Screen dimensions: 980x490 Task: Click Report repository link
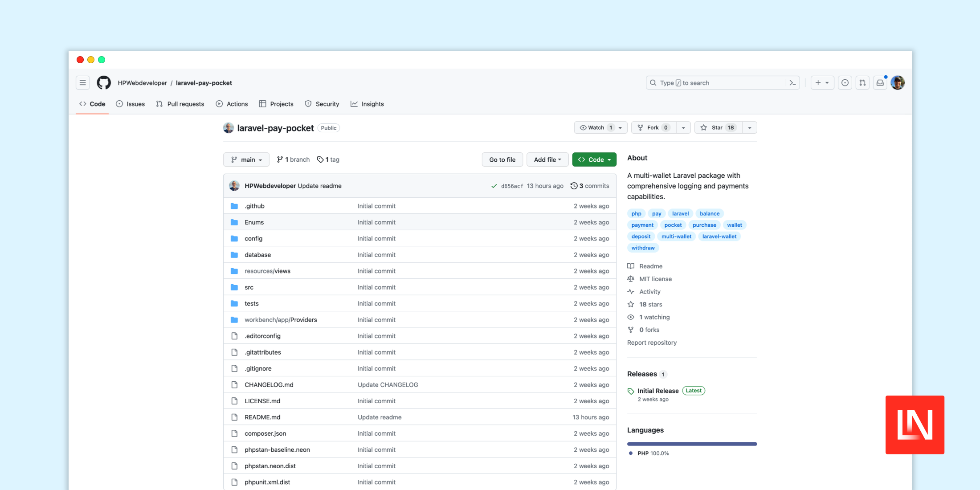pyautogui.click(x=652, y=343)
